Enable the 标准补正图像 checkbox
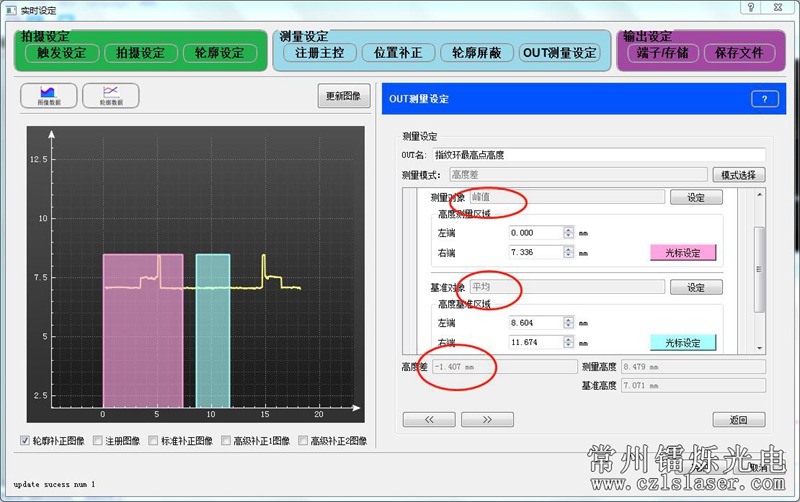This screenshot has width=800, height=502. pos(153,440)
